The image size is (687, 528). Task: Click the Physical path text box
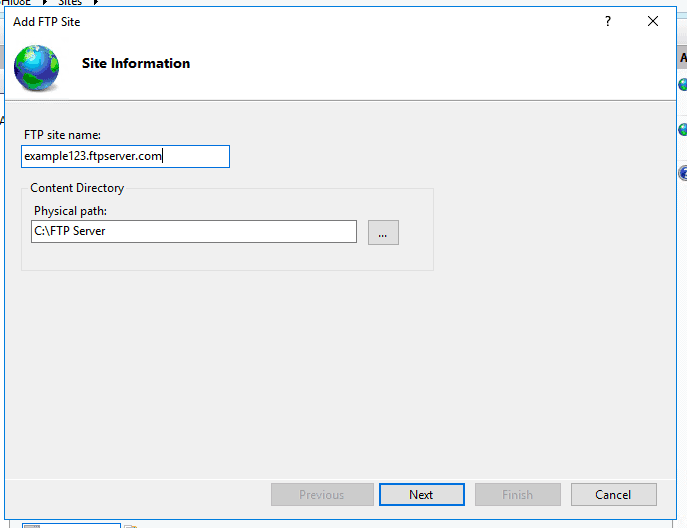click(194, 231)
